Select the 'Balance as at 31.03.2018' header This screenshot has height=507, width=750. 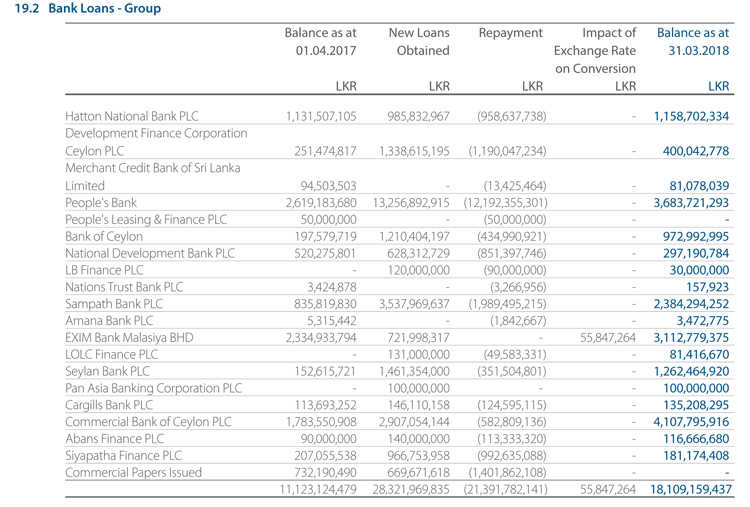[693, 42]
